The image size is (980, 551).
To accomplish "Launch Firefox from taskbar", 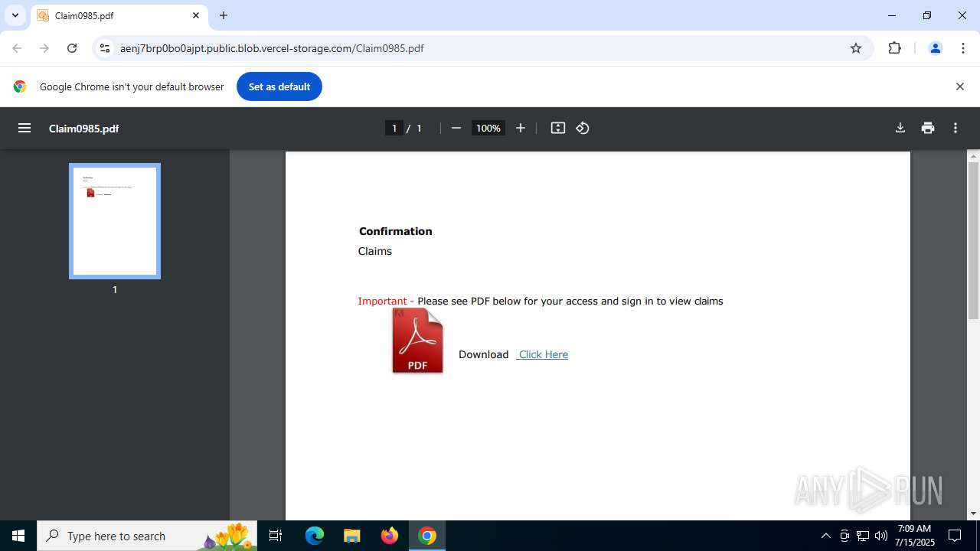I will pos(390,536).
